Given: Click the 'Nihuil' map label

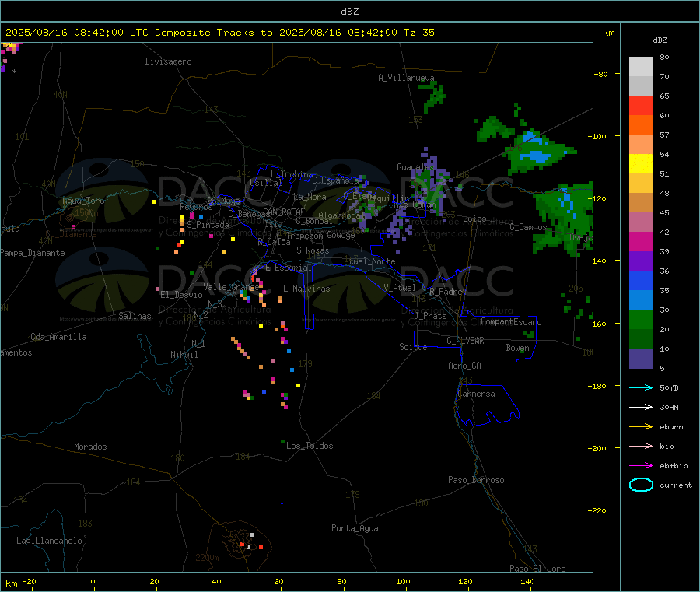Looking at the screenshot, I should pos(184,355).
